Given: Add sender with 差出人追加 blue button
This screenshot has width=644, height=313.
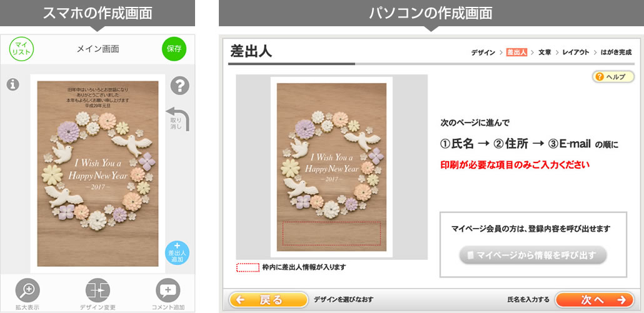Looking at the screenshot, I should 178,252.
